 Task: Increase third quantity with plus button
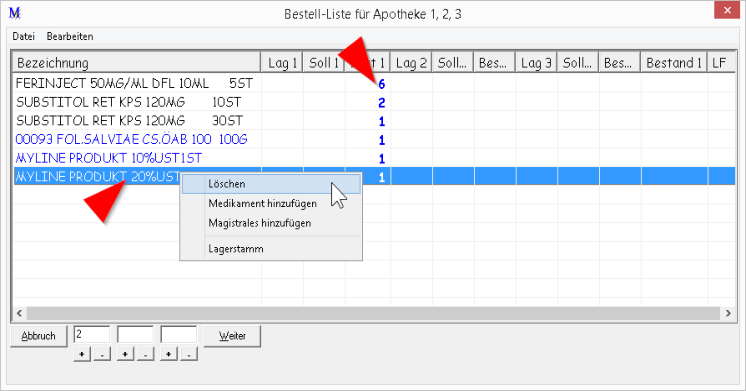[169, 354]
